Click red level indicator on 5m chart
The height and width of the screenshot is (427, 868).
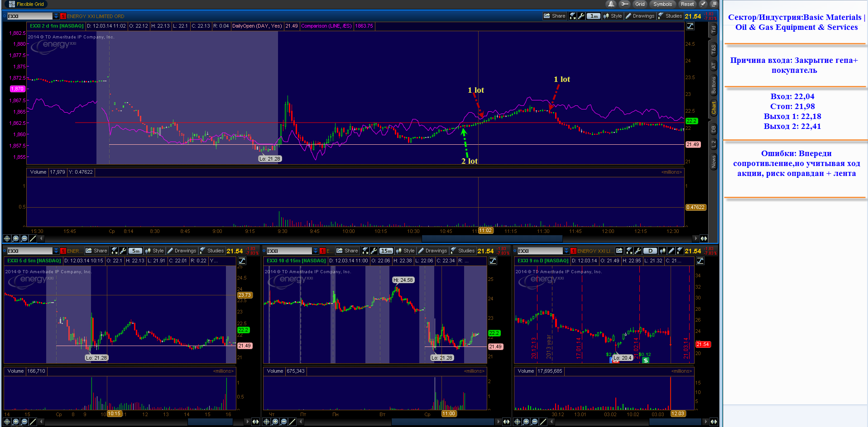(x=63, y=251)
